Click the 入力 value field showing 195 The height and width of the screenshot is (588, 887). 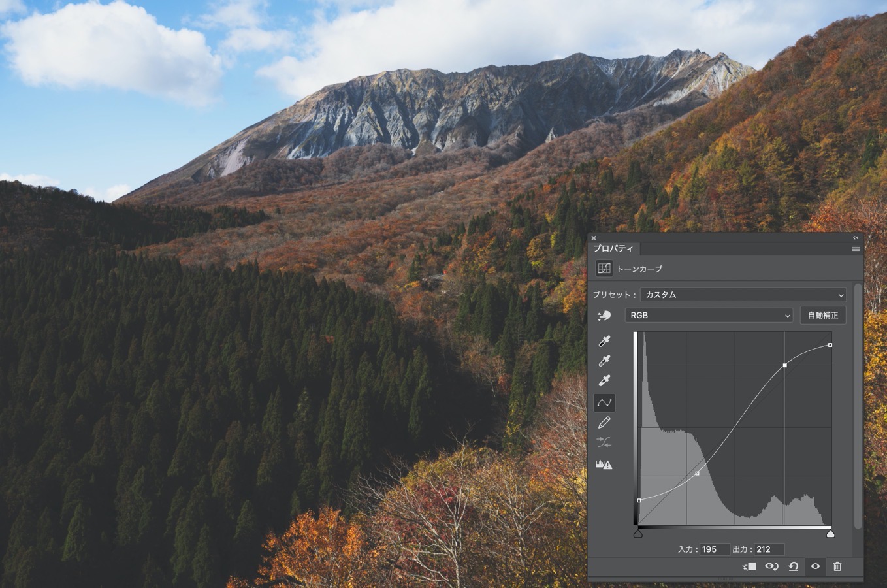[715, 549]
